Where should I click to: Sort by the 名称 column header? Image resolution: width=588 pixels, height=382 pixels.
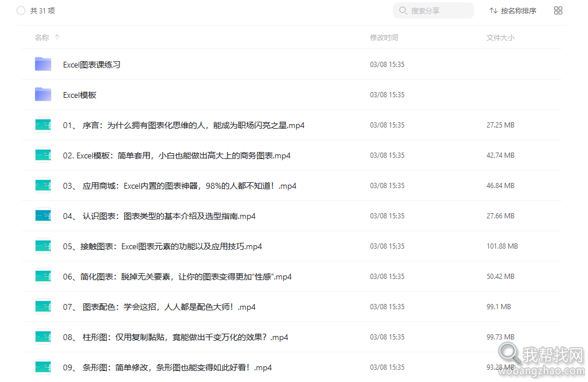pyautogui.click(x=42, y=37)
